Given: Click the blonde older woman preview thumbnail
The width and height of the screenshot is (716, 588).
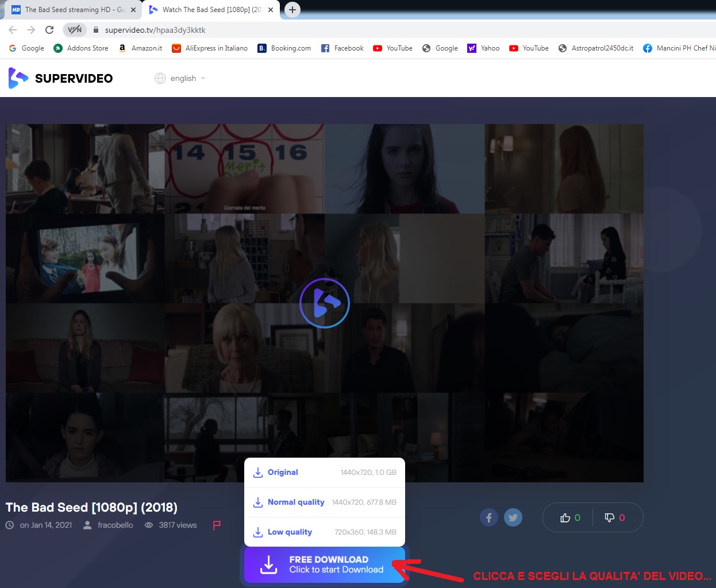Looking at the screenshot, I should coord(244,348).
